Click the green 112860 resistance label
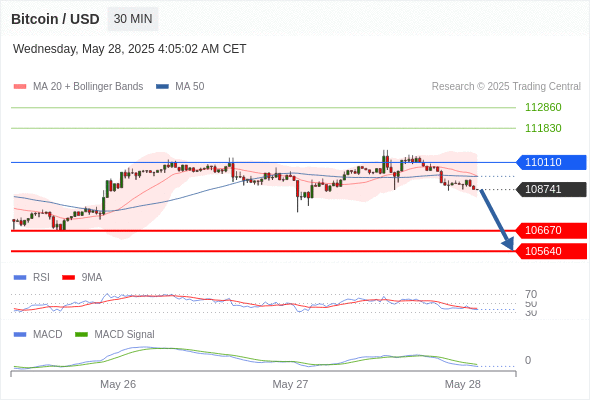The width and height of the screenshot is (590, 400). point(543,107)
